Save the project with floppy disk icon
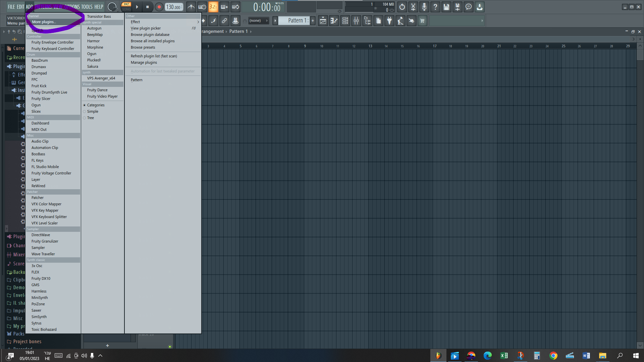 click(446, 7)
